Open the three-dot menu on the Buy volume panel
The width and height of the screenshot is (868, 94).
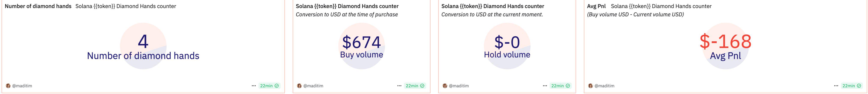pyautogui.click(x=399, y=86)
